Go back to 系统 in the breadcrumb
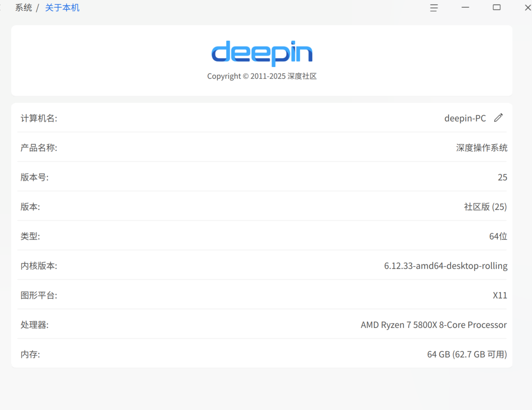The height and width of the screenshot is (410, 532). click(x=24, y=8)
